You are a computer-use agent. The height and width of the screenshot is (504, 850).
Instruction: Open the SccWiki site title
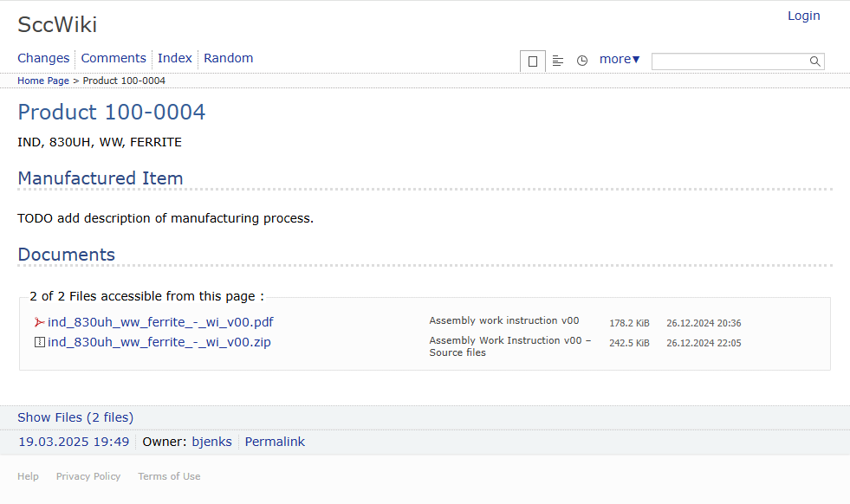[x=57, y=24]
